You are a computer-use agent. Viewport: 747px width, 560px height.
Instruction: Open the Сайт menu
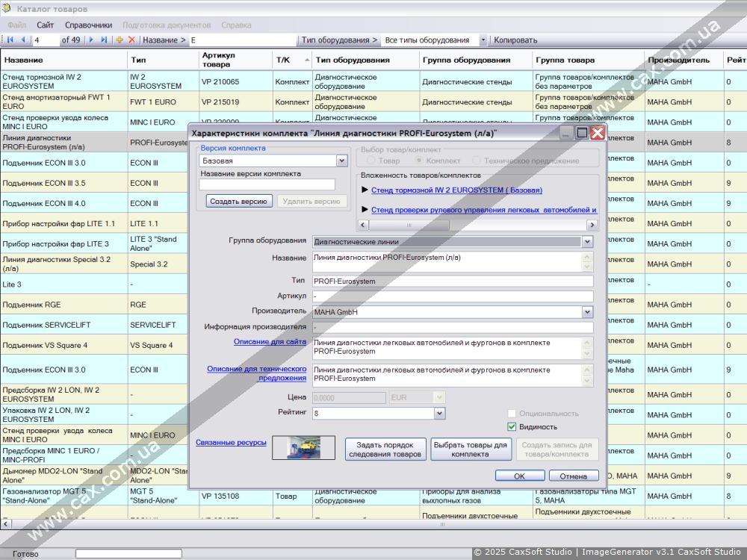tap(45, 25)
